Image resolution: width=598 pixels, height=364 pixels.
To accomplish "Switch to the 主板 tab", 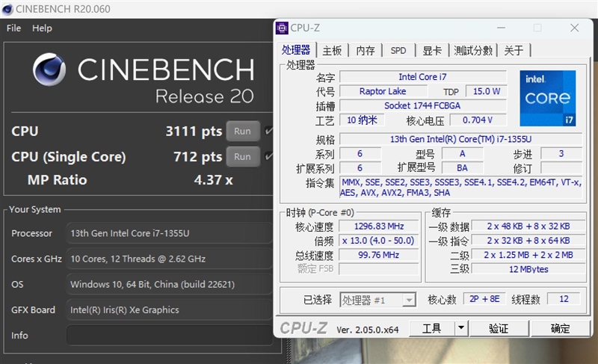I will click(x=332, y=50).
